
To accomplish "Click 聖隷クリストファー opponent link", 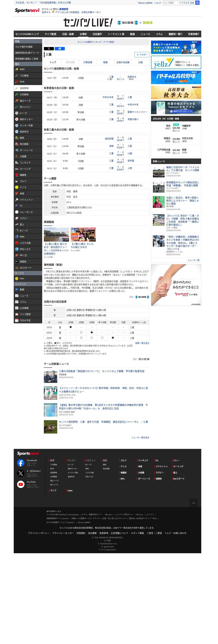I will point(137,112).
